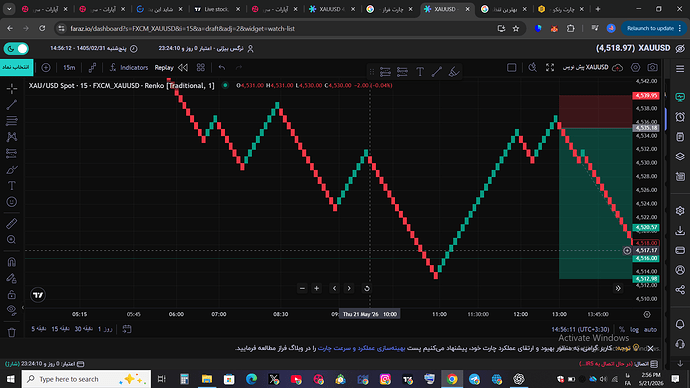Reset the chart view
This screenshot has height=388, width=690.
point(367,289)
